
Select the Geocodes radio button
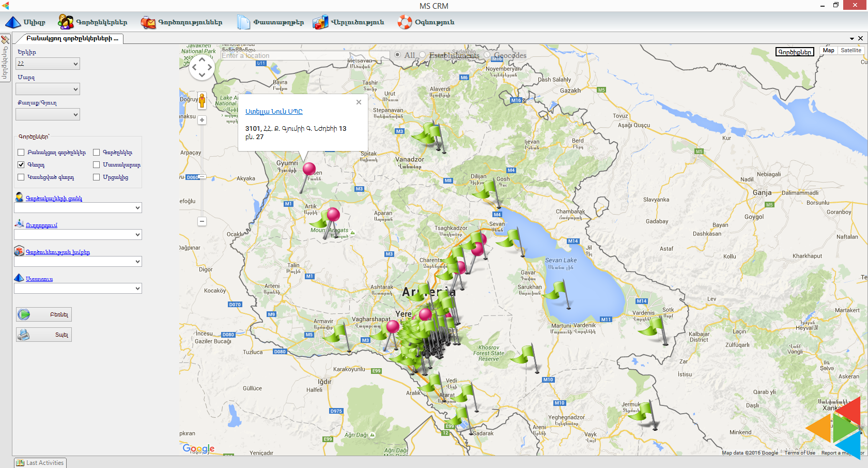(x=487, y=55)
